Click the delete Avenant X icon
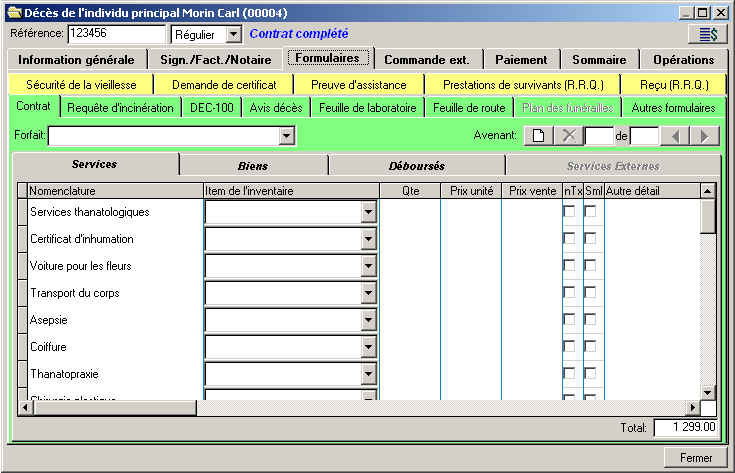 click(x=567, y=136)
